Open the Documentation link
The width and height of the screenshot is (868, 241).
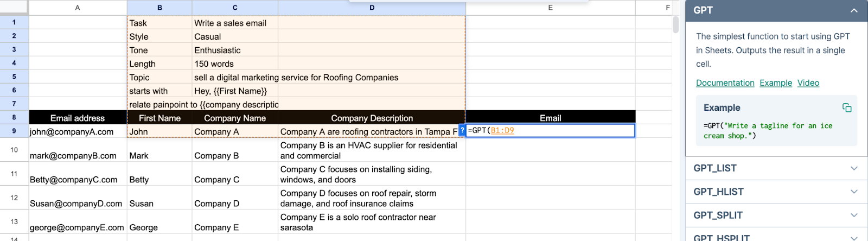(725, 83)
